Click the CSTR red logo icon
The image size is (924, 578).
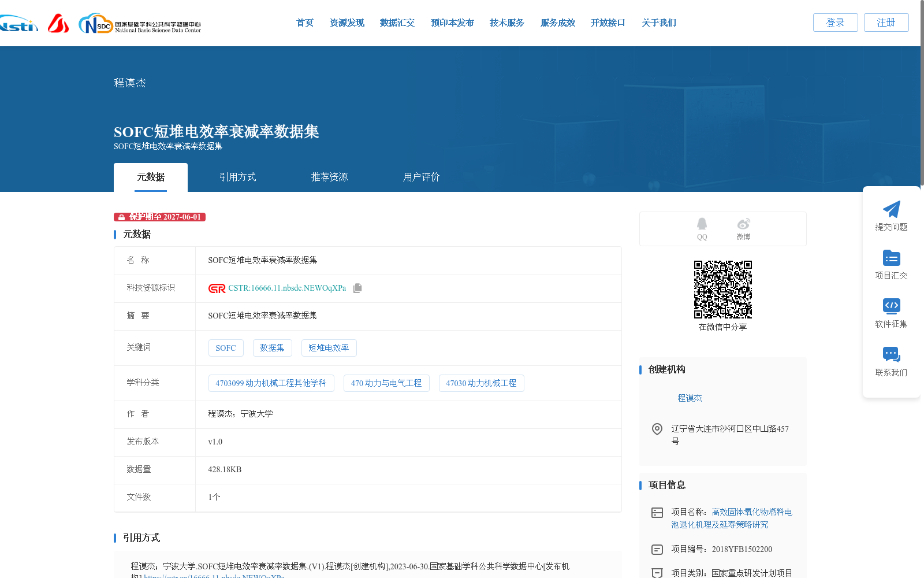click(217, 288)
